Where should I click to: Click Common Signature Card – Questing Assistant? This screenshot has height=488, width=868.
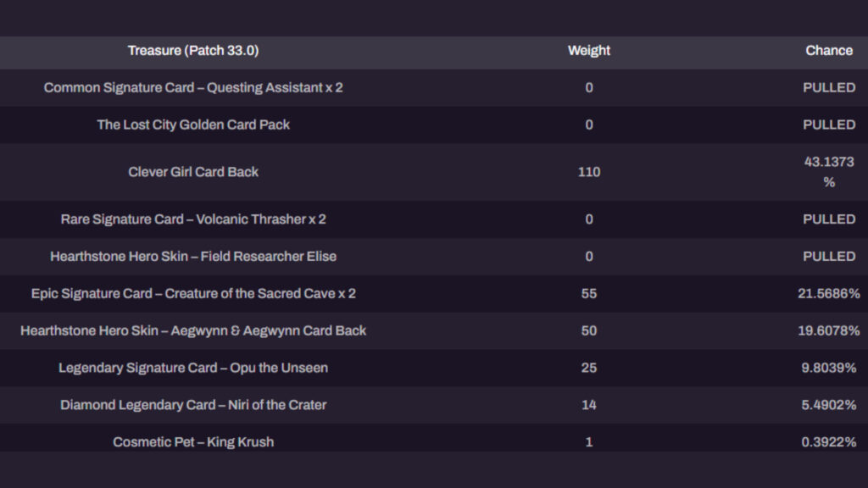click(193, 87)
